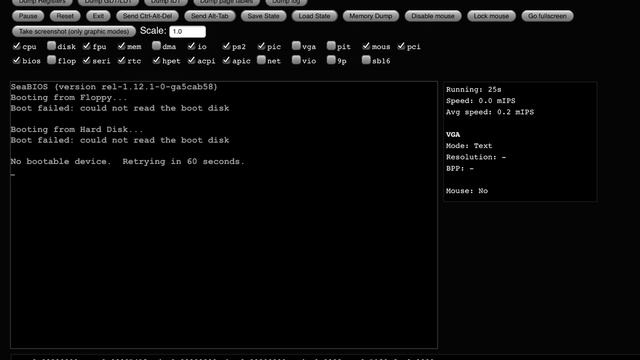Screen dimensions: 640x360
Task: Uncheck the bios log checkbox
Action: [x=16, y=60]
